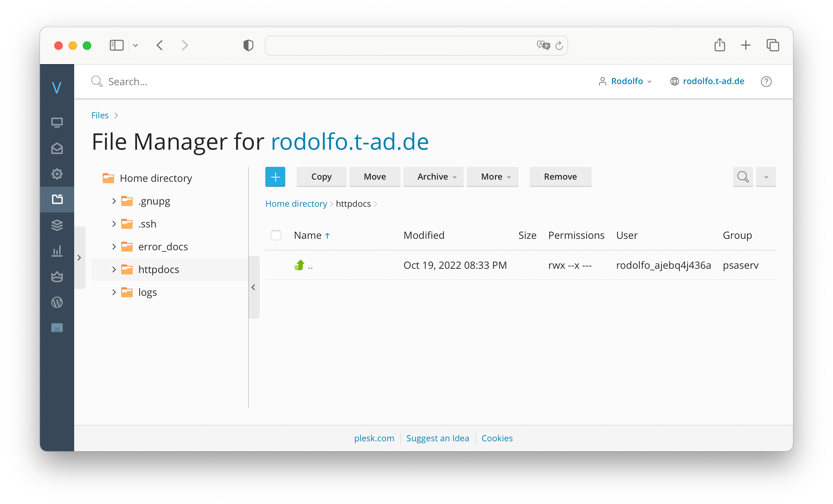Toggle the browser sidebar panel
The width and height of the screenshot is (833, 504).
coord(117,45)
